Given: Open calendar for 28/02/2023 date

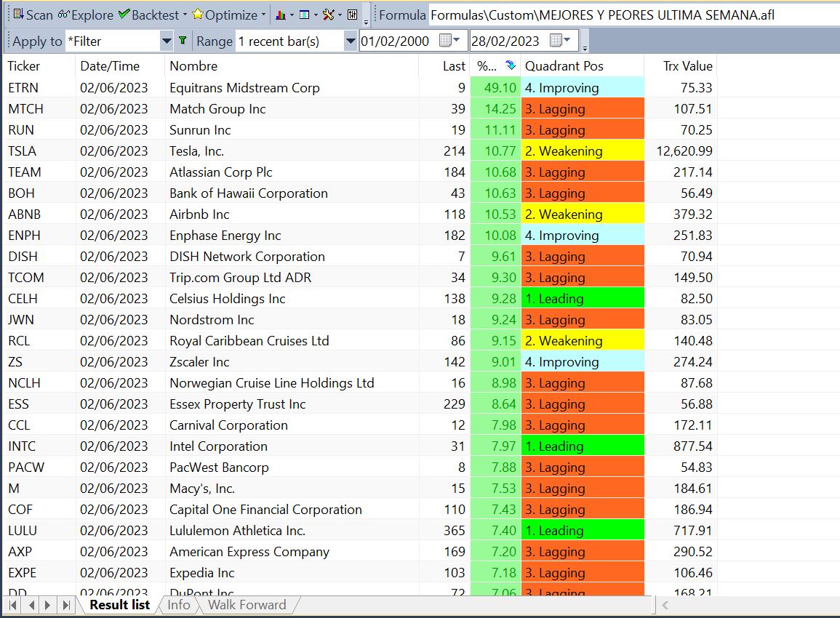Looking at the screenshot, I should pos(560,40).
